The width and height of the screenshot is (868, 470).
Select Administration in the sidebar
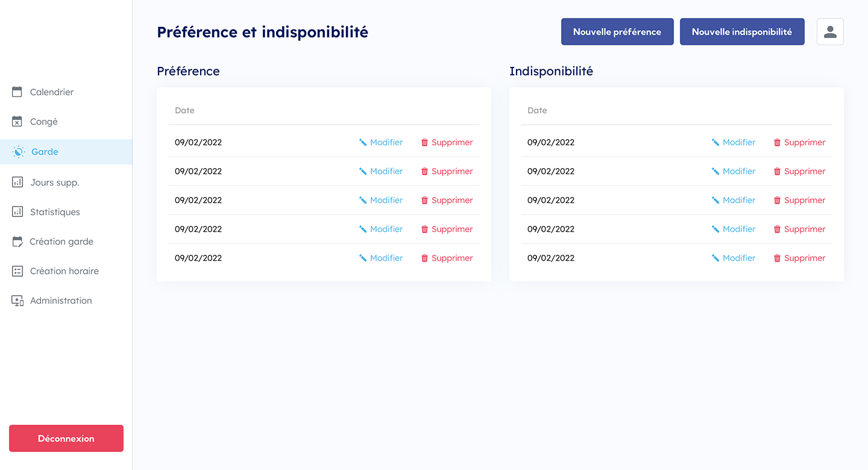[x=61, y=301]
